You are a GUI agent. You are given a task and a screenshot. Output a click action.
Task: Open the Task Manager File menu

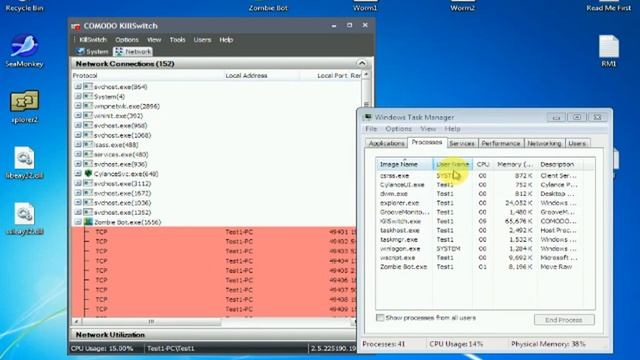371,129
